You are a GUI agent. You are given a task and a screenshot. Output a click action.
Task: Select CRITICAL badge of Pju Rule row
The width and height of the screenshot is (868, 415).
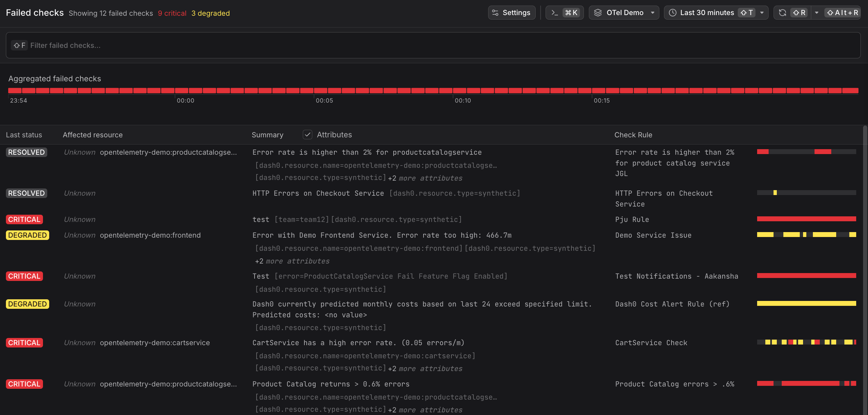point(24,219)
